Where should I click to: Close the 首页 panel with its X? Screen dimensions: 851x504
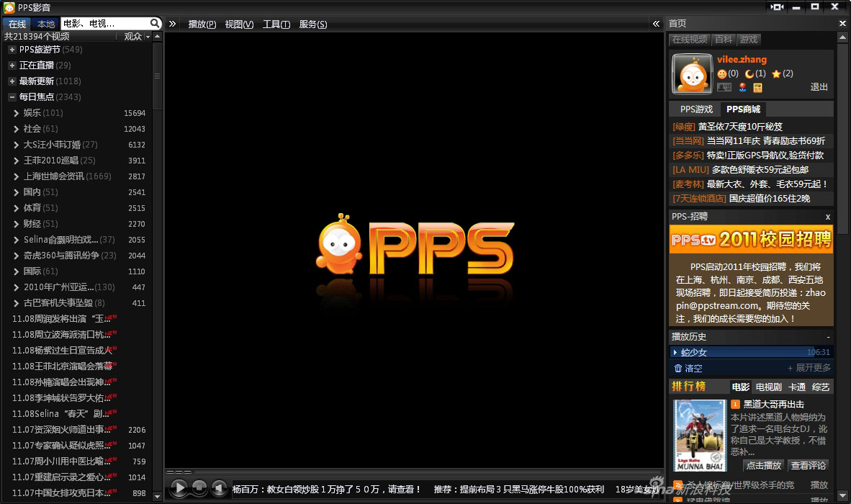click(x=842, y=23)
